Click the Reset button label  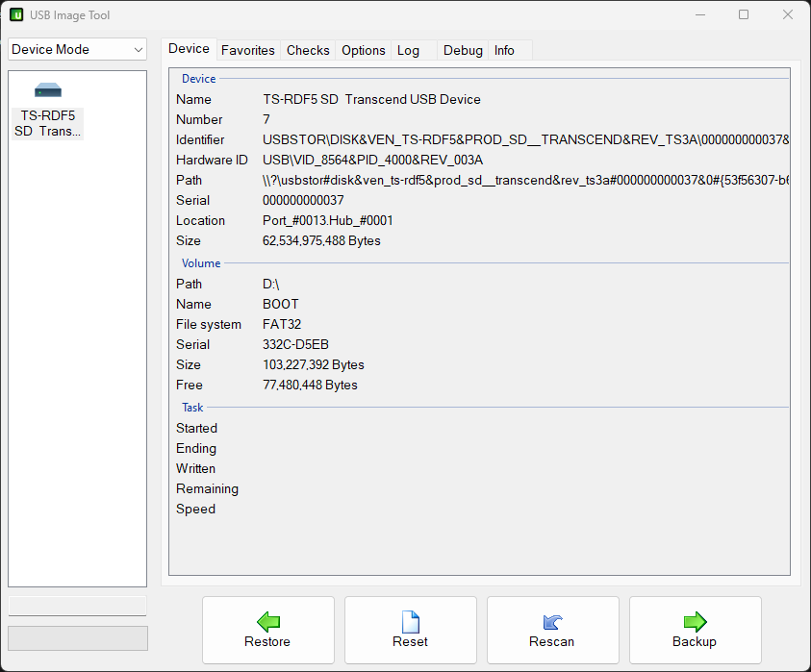pyautogui.click(x=410, y=641)
